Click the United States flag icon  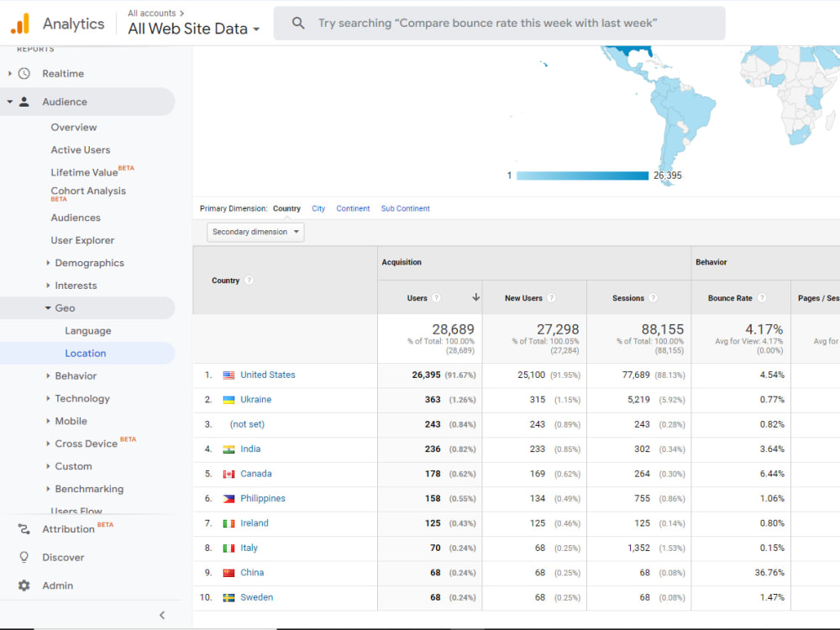(228, 375)
